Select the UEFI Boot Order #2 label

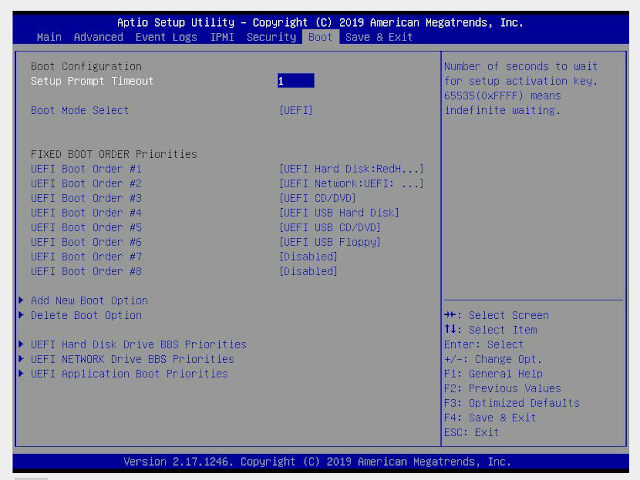click(x=86, y=183)
